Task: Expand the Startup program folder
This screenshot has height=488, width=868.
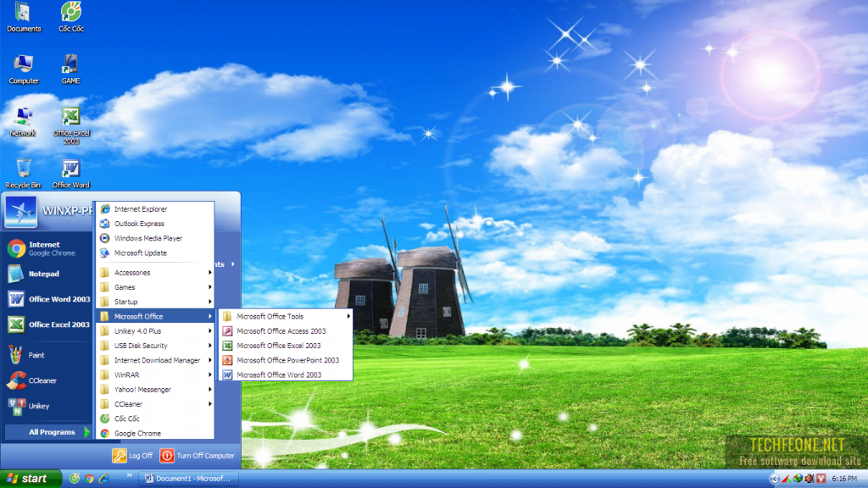Action: pos(155,302)
